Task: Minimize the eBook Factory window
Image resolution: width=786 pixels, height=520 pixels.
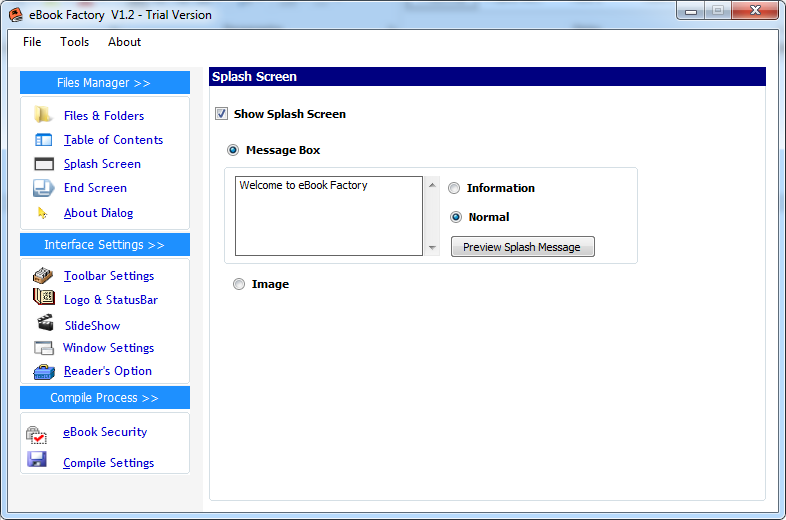Action: click(x=691, y=11)
